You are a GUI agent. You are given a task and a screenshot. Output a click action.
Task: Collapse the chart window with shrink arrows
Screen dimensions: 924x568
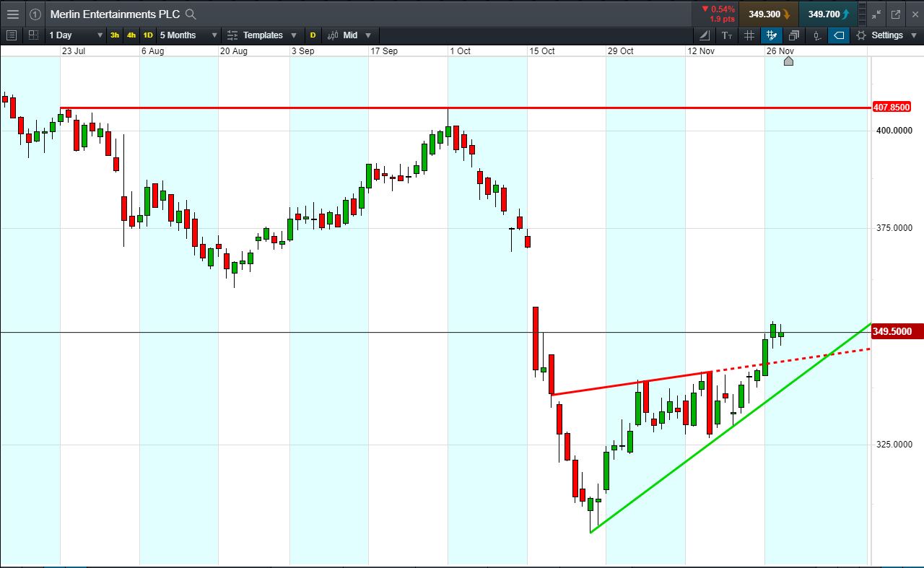tap(876, 14)
